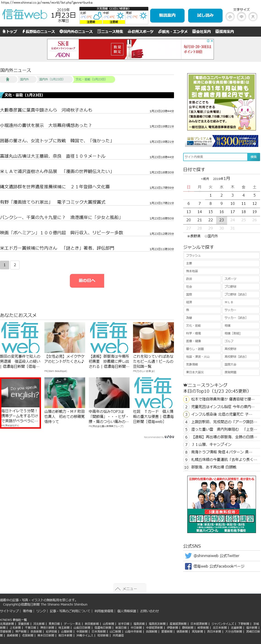Click the home icon in breadcrumb
This screenshot has width=261, height=644.
[x=8, y=79]
